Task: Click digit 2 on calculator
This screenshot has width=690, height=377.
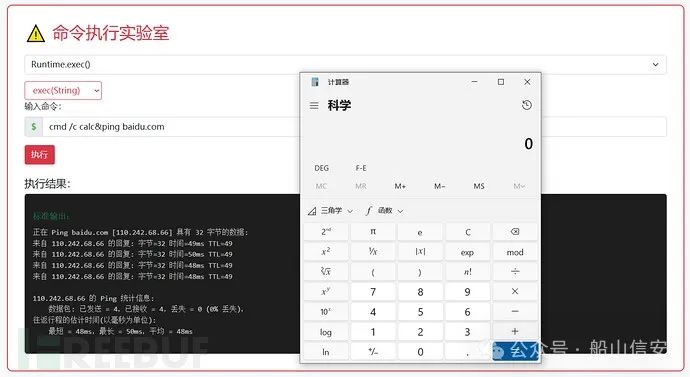Action: [x=420, y=332]
